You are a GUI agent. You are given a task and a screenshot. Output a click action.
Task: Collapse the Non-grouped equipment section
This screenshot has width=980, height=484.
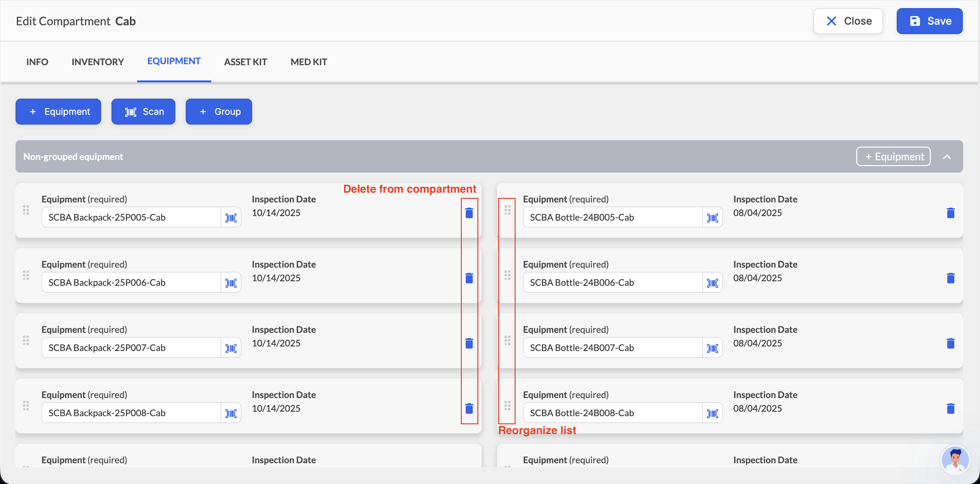coord(947,156)
